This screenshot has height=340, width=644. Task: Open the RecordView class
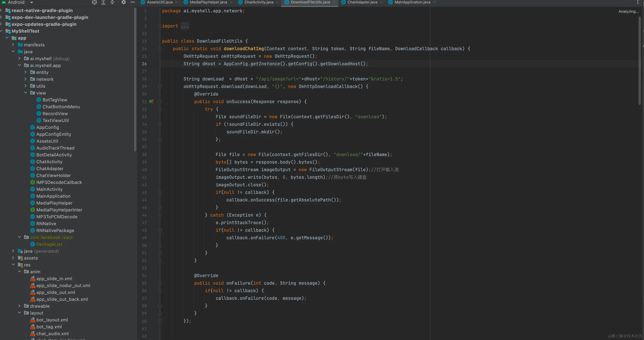coord(55,114)
